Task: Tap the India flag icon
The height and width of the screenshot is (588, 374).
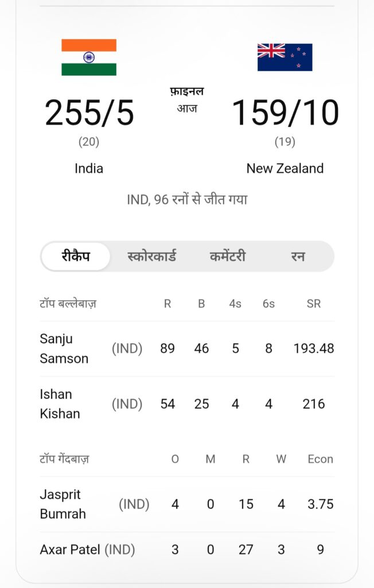Action: [89, 57]
